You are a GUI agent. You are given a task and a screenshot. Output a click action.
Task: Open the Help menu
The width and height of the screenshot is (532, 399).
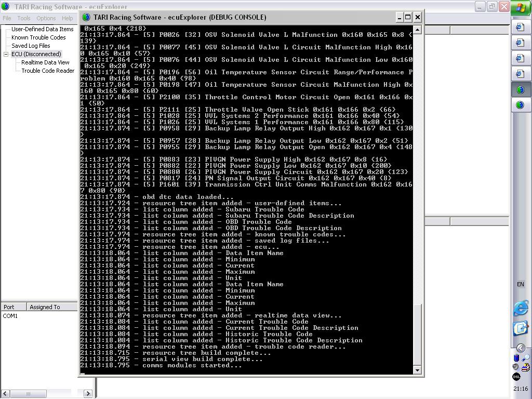67,18
